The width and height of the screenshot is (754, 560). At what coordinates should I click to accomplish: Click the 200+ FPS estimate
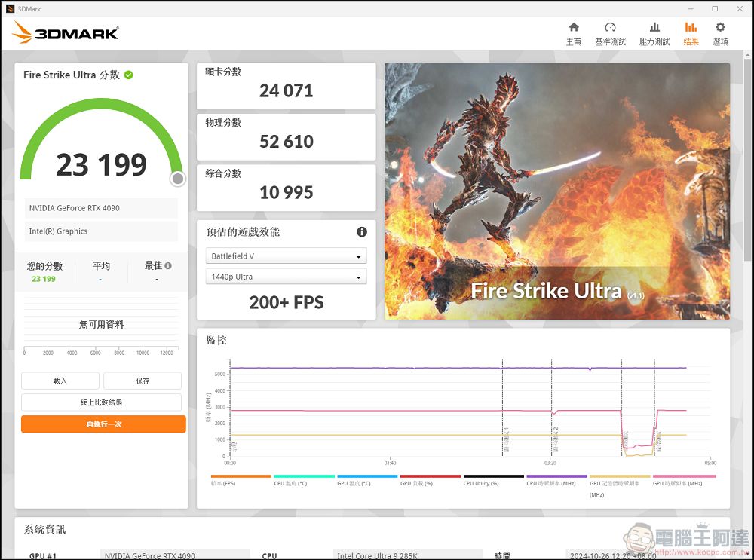click(286, 302)
